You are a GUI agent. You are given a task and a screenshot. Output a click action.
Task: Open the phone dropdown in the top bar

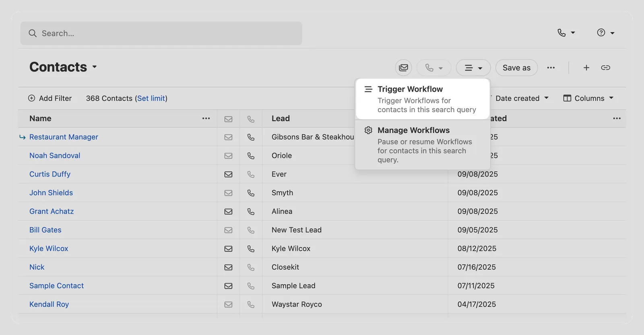tap(566, 33)
